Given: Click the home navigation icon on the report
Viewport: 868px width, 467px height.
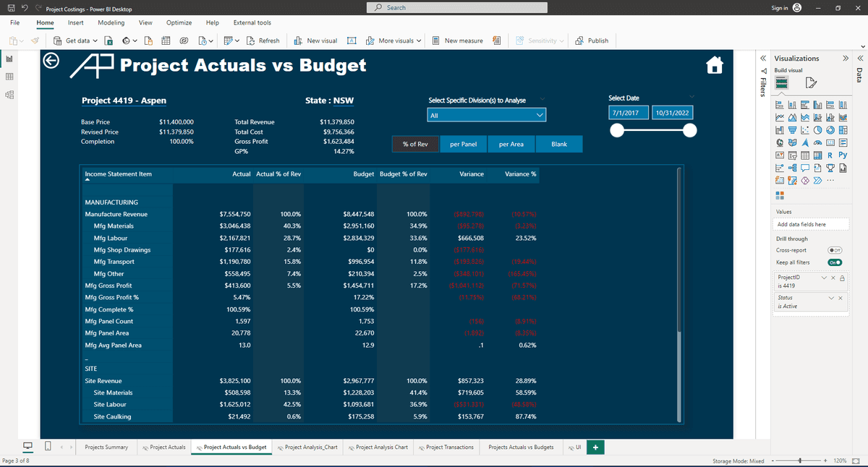Looking at the screenshot, I should 715,64.
